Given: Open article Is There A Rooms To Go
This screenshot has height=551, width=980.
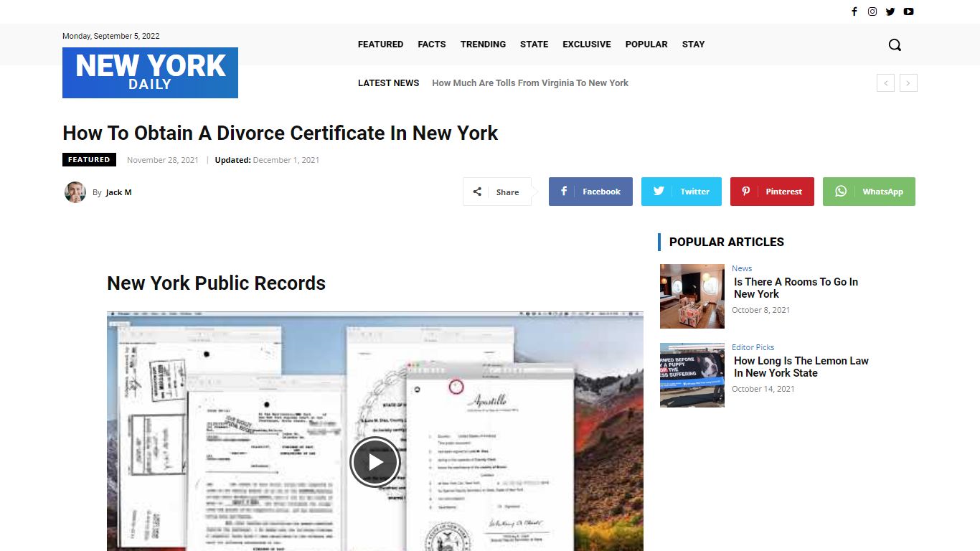Looking at the screenshot, I should point(796,288).
